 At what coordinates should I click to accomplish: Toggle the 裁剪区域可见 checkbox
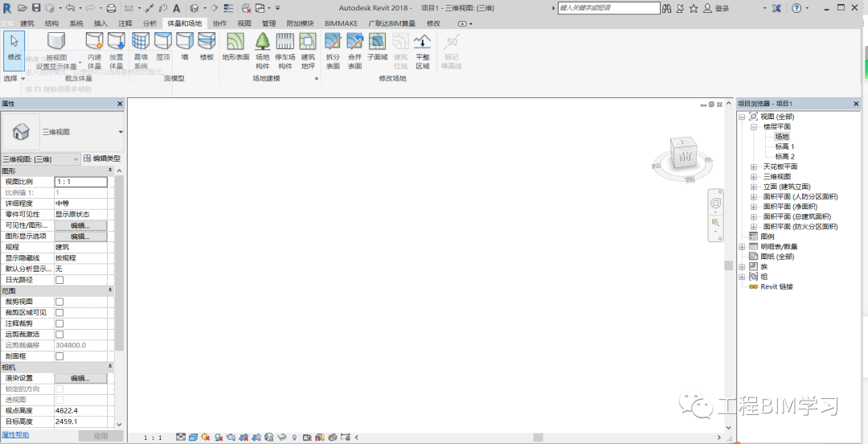click(59, 313)
